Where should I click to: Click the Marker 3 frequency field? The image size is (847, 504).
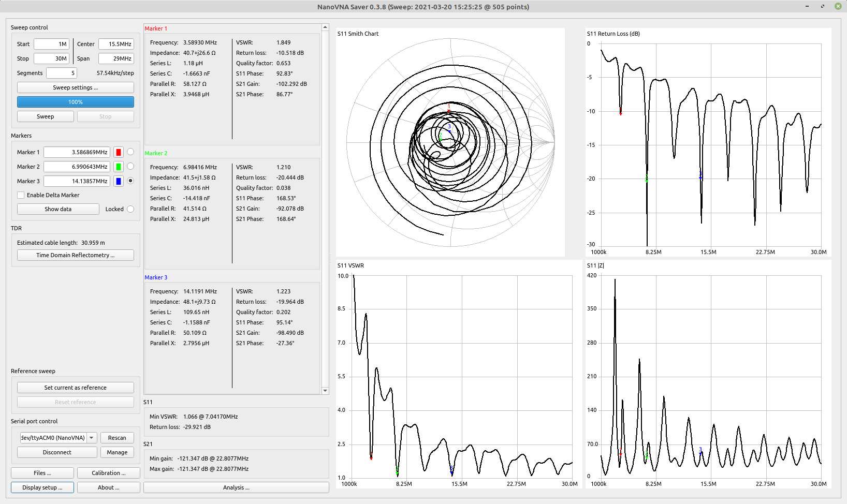coord(77,181)
